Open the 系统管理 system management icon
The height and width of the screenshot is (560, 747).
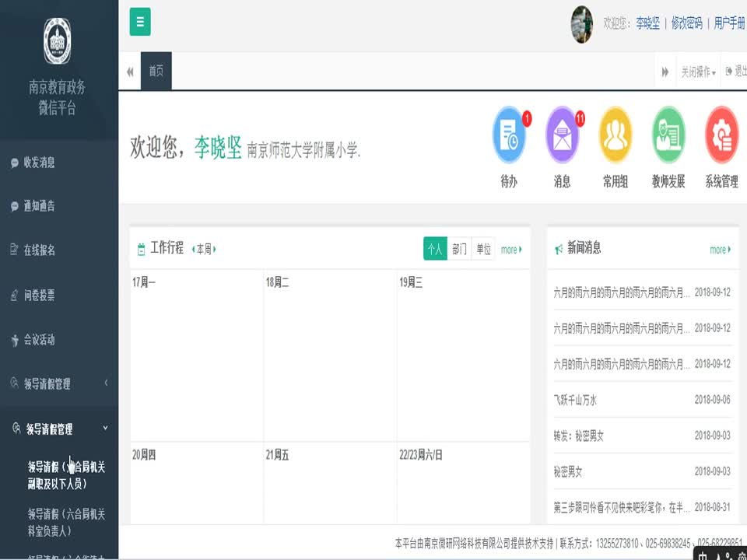(721, 135)
